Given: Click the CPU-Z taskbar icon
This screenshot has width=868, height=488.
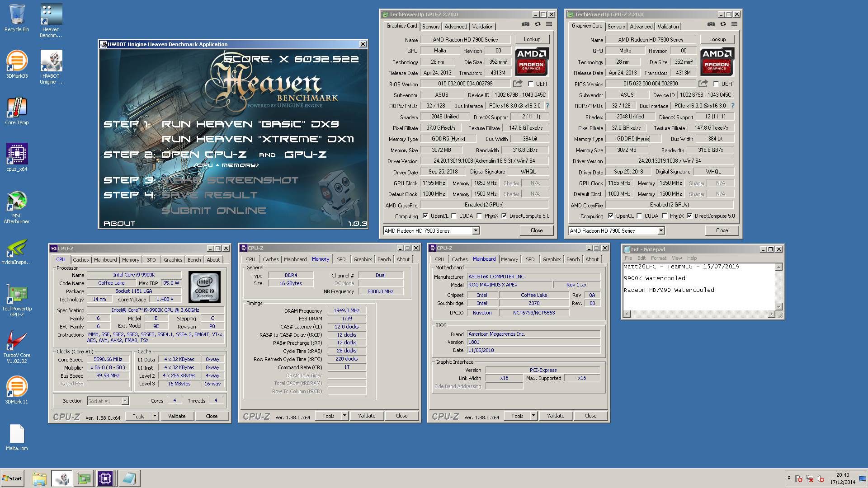Looking at the screenshot, I should pyautogui.click(x=105, y=479).
